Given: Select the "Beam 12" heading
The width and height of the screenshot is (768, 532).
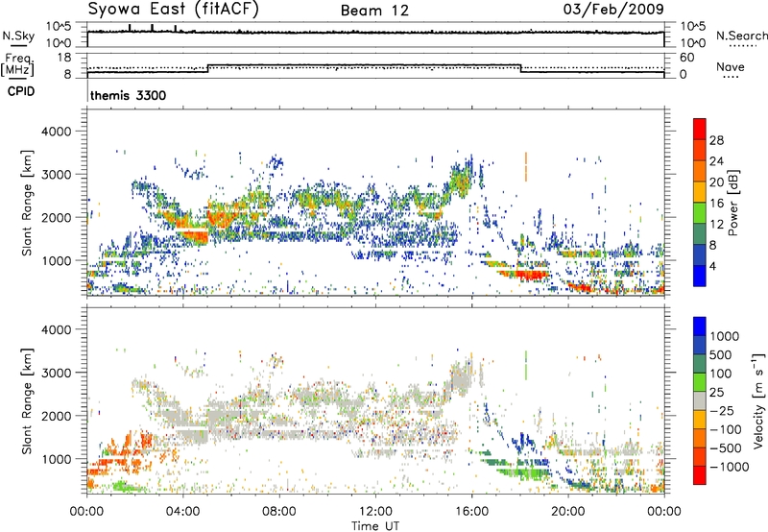Looking at the screenshot, I should (x=374, y=11).
